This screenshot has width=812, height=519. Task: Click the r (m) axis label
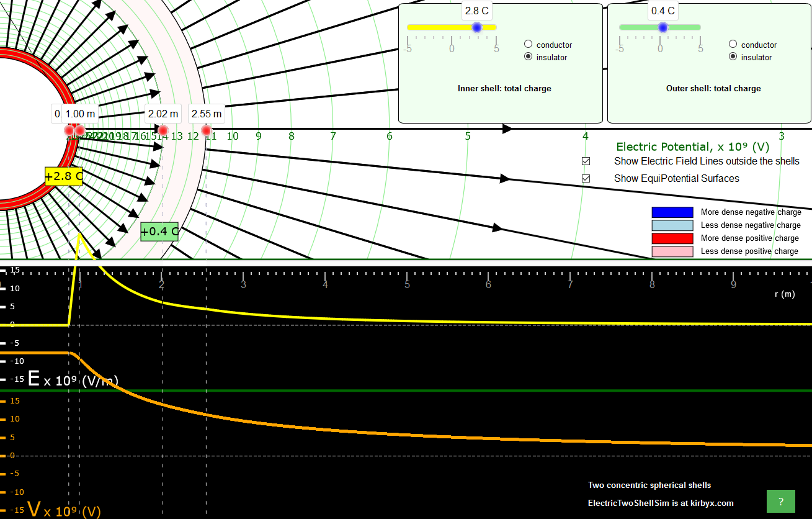tap(785, 294)
